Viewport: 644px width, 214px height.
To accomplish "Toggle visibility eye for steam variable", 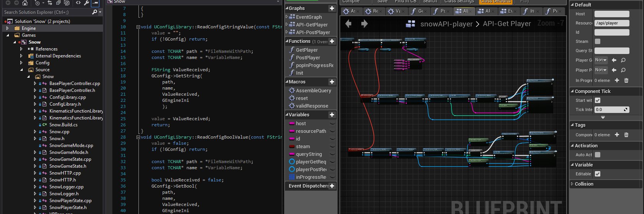I will tap(333, 147).
